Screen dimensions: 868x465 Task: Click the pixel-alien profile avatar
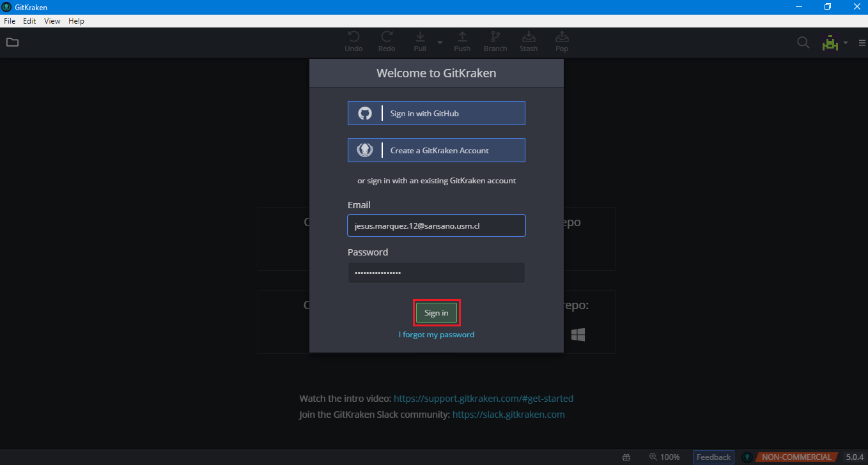[x=830, y=43]
